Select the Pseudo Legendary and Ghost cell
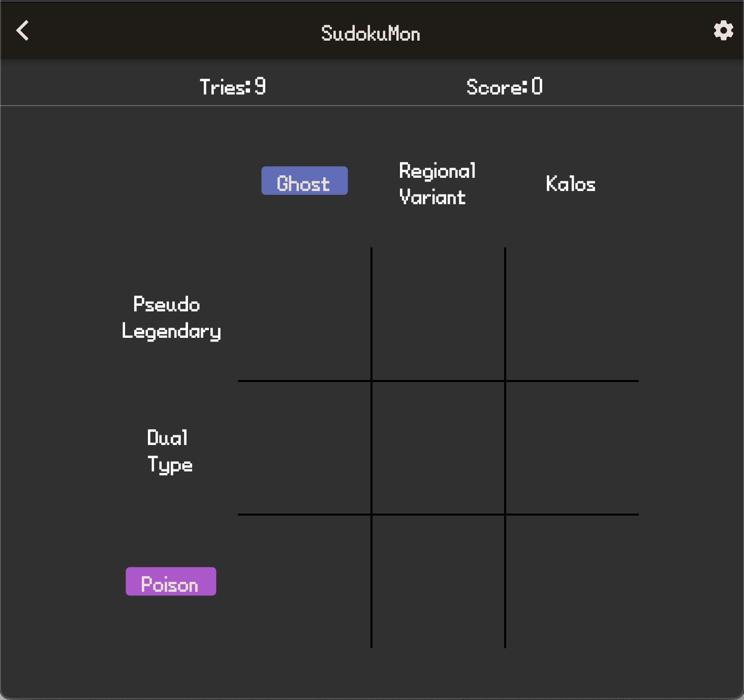The image size is (744, 700). pyautogui.click(x=304, y=314)
